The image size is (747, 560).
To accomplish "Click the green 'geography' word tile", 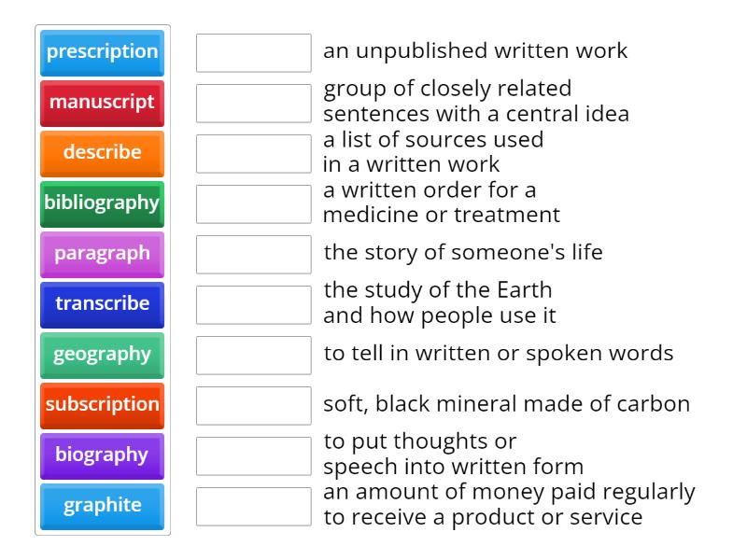I will tap(103, 355).
